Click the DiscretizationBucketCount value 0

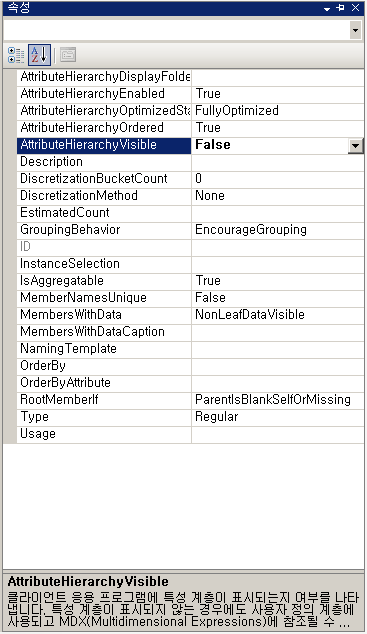[x=278, y=179]
